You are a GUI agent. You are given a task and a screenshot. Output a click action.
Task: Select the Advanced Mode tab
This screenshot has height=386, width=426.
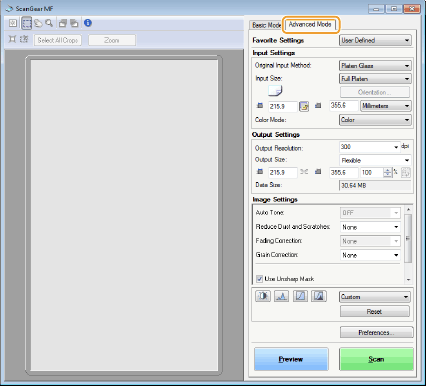click(x=310, y=24)
